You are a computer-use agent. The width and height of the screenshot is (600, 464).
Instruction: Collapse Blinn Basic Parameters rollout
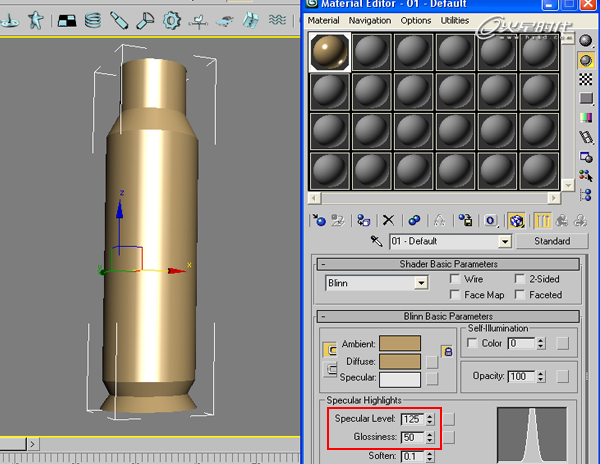point(448,316)
